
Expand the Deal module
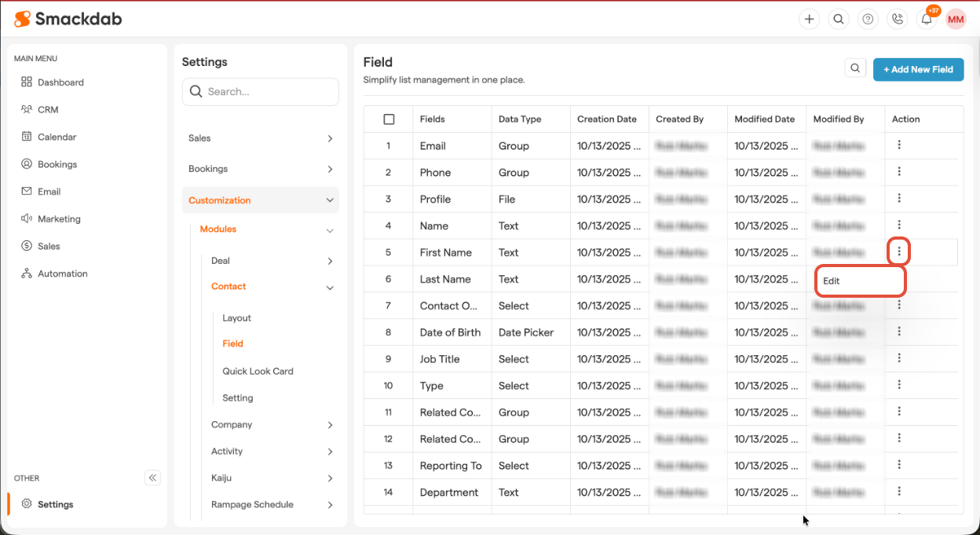(x=330, y=261)
